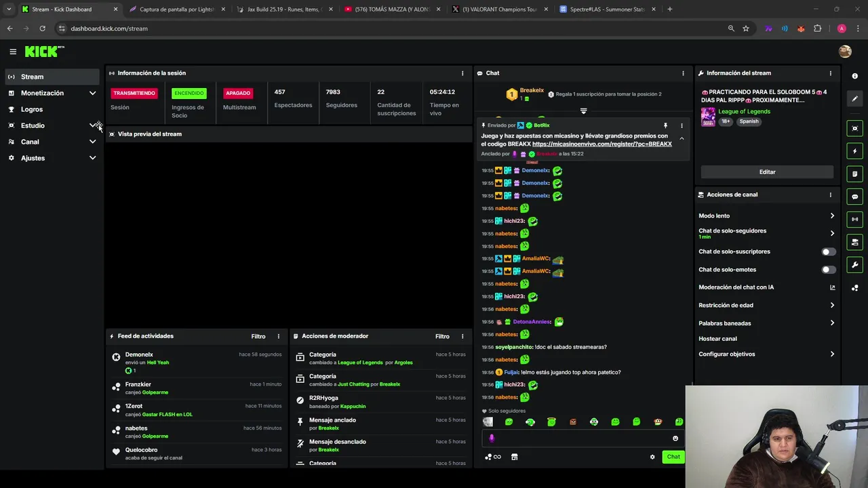The image size is (868, 488).
Task: Toggle the chat bubble widget in right rail
Action: tap(854, 197)
